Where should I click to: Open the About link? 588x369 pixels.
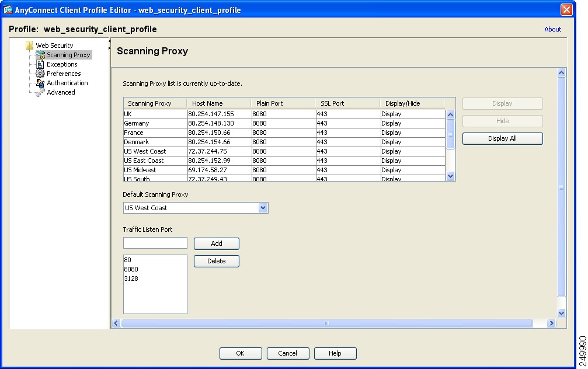[x=553, y=29]
